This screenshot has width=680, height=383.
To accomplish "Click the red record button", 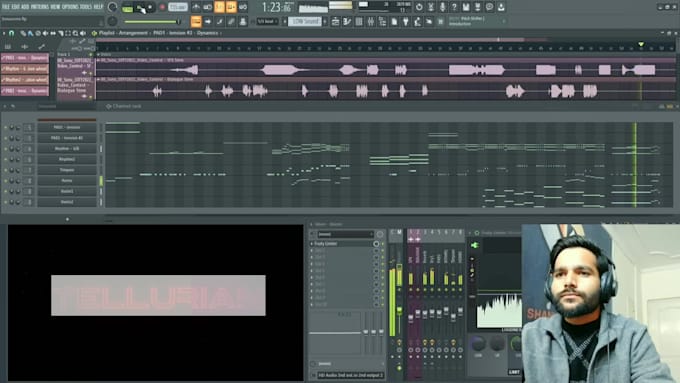I will click(163, 7).
